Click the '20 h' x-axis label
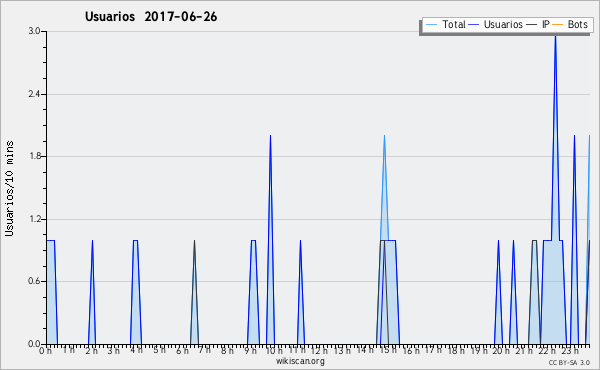Viewport: 600px width, 370px height. click(501, 350)
